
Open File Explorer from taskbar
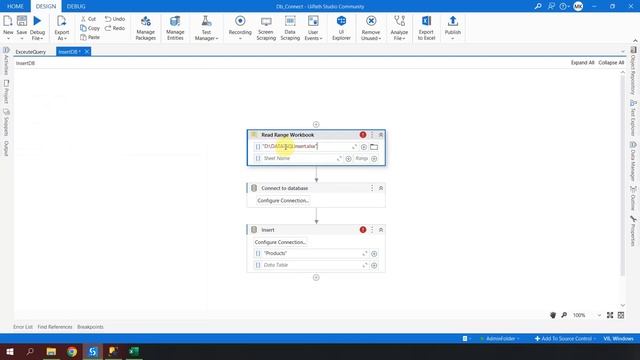tap(51, 351)
